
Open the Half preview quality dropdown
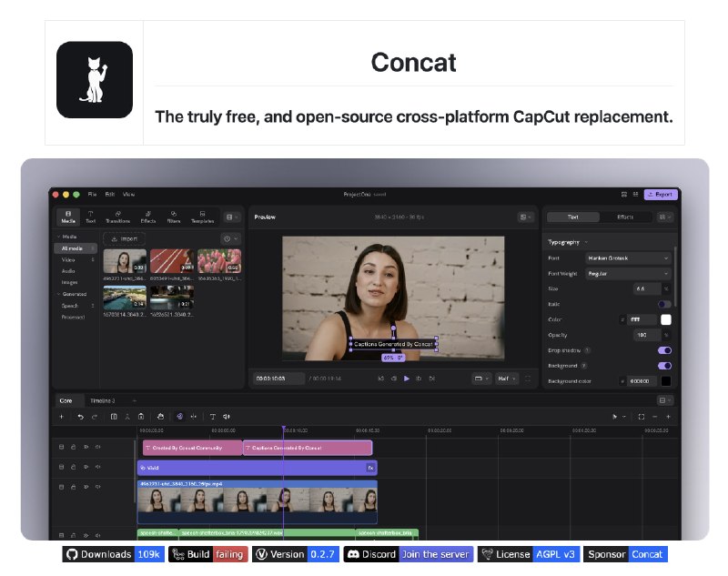pos(507,379)
